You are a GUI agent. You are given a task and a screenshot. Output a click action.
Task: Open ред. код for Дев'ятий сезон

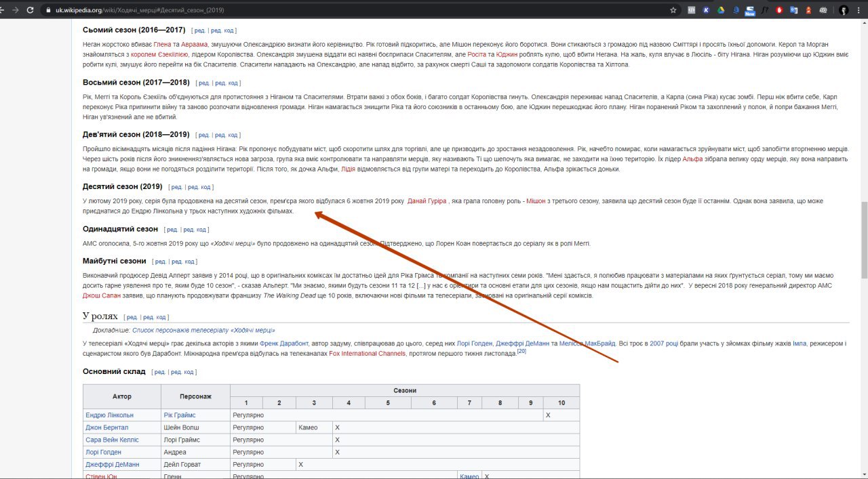click(226, 136)
